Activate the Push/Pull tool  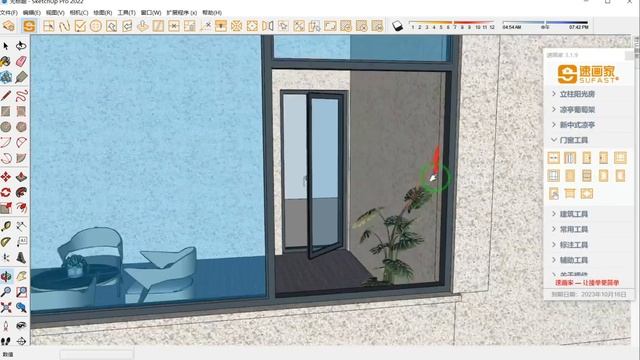tap(21, 177)
